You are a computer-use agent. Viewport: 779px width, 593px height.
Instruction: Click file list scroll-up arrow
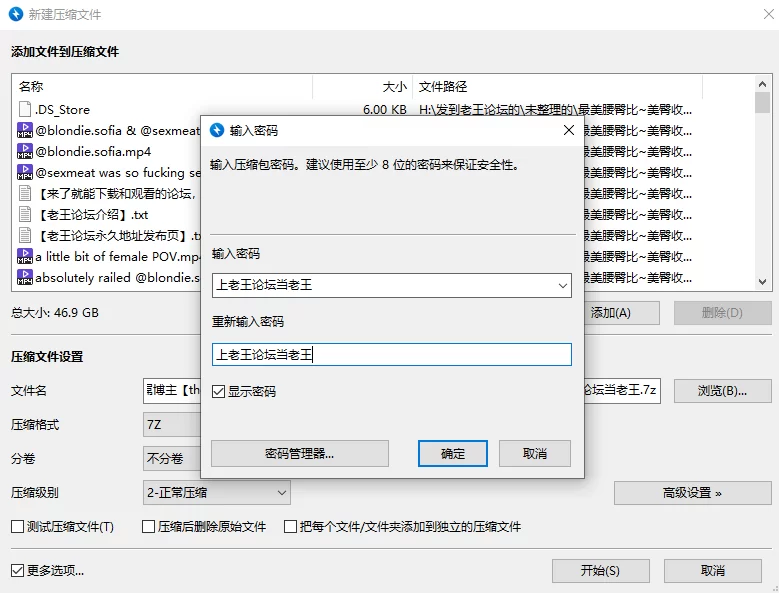(x=762, y=84)
